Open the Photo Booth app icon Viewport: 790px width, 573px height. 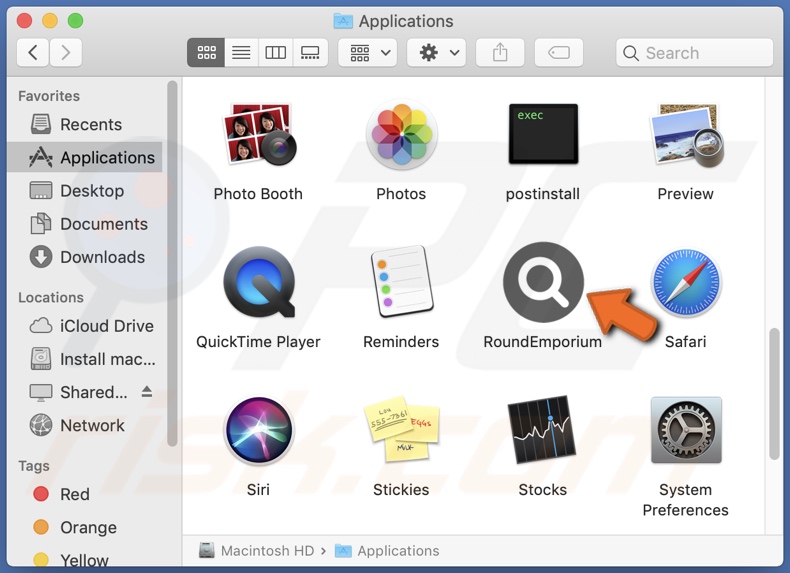(x=259, y=134)
